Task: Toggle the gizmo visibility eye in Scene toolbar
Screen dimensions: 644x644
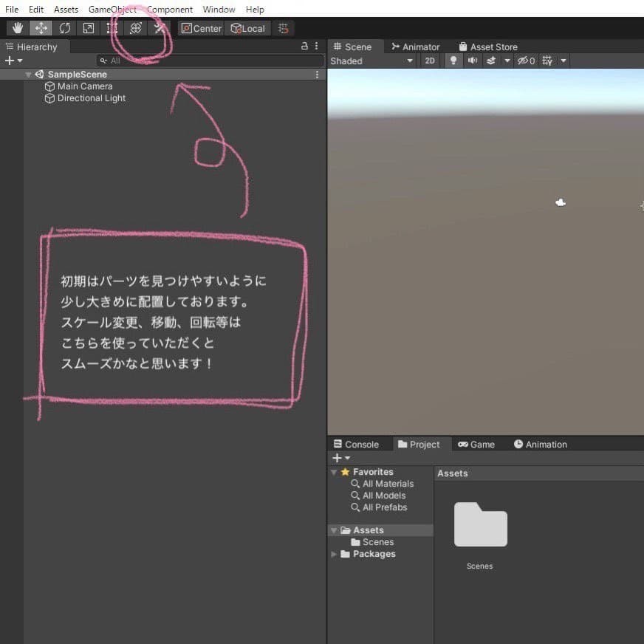Action: (x=524, y=61)
